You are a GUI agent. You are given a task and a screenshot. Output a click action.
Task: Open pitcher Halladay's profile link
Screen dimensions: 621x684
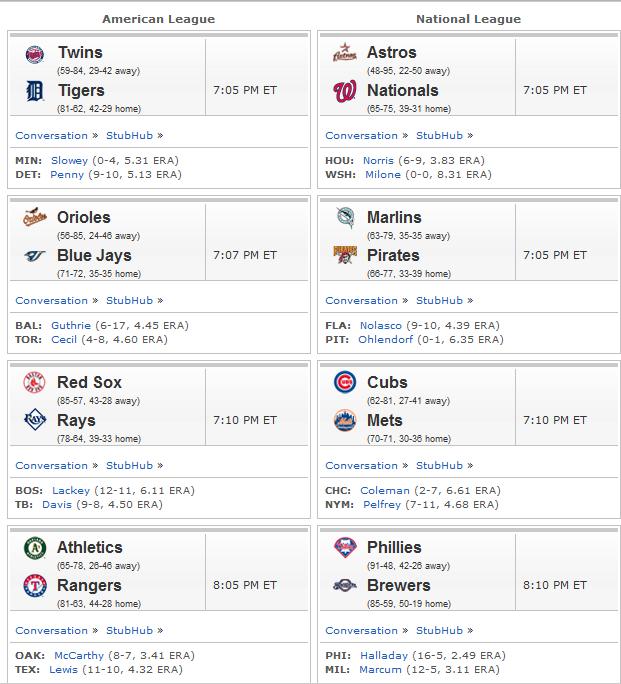384,655
